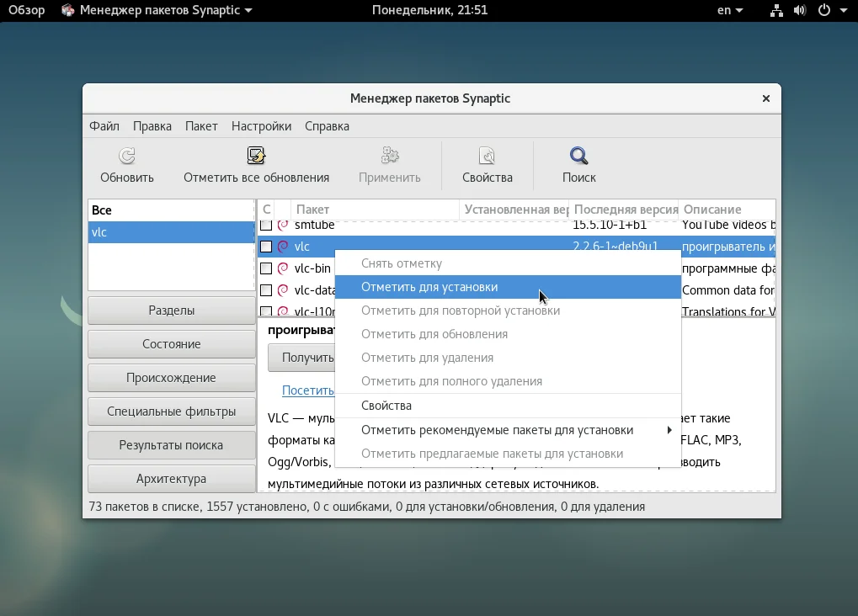Click Common data for description cell

click(727, 290)
